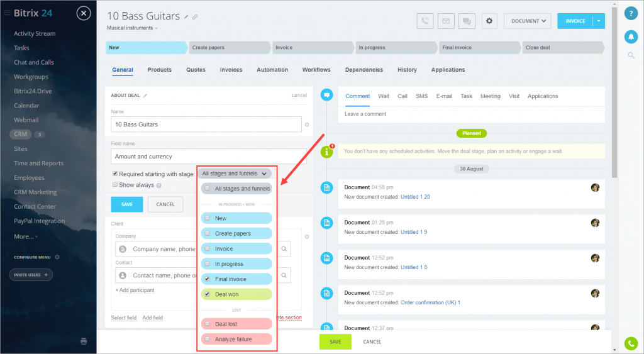Open the chat bubbles icon in header
The height and width of the screenshot is (354, 644).
coord(467,21)
